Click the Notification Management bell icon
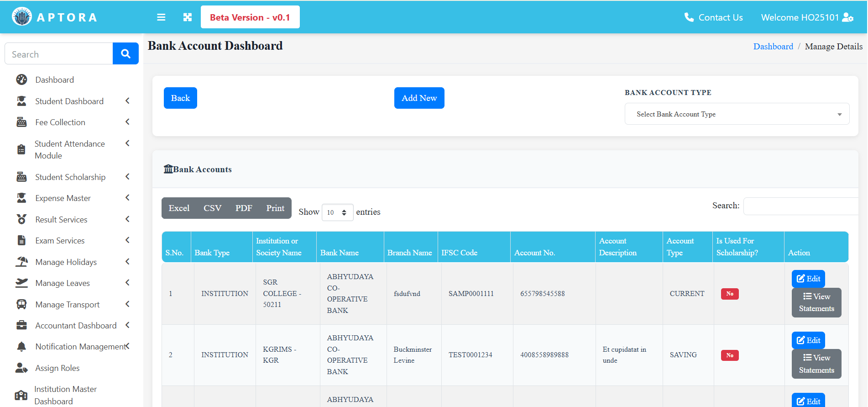The height and width of the screenshot is (407, 868). [x=21, y=347]
